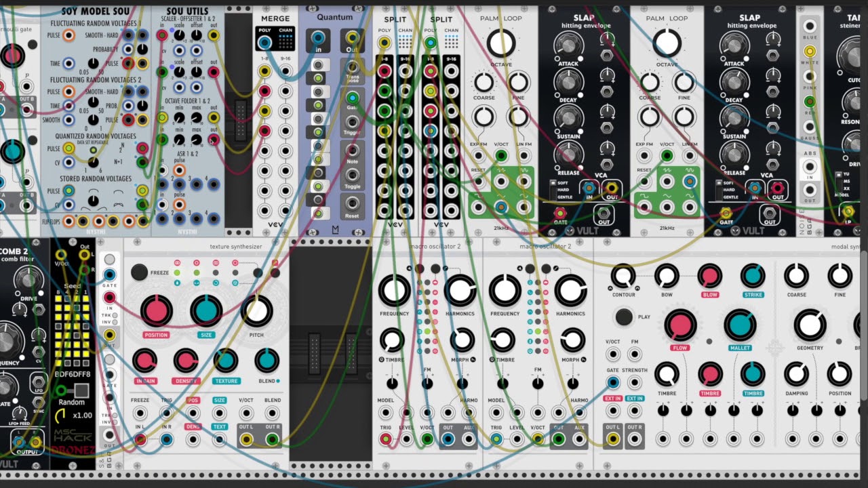This screenshot has width=868, height=488.
Task: Click the noise module's ABS IN jack
Action: click(x=809, y=165)
